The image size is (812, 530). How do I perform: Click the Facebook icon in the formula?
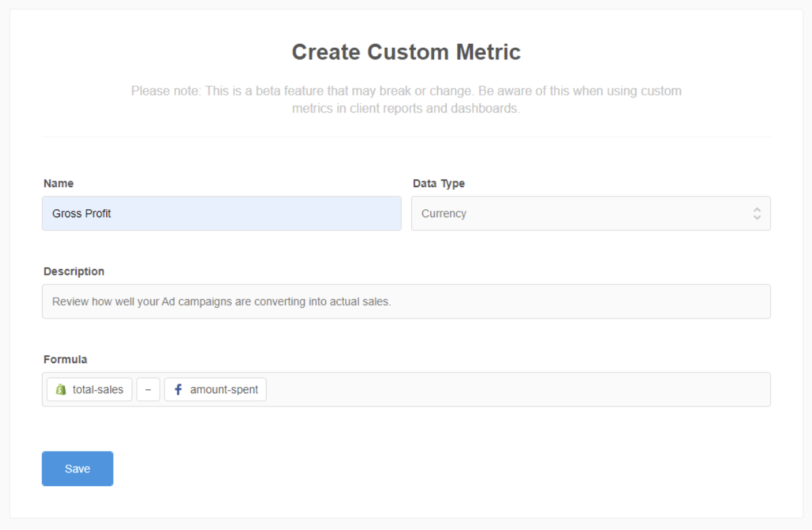pyautogui.click(x=178, y=390)
